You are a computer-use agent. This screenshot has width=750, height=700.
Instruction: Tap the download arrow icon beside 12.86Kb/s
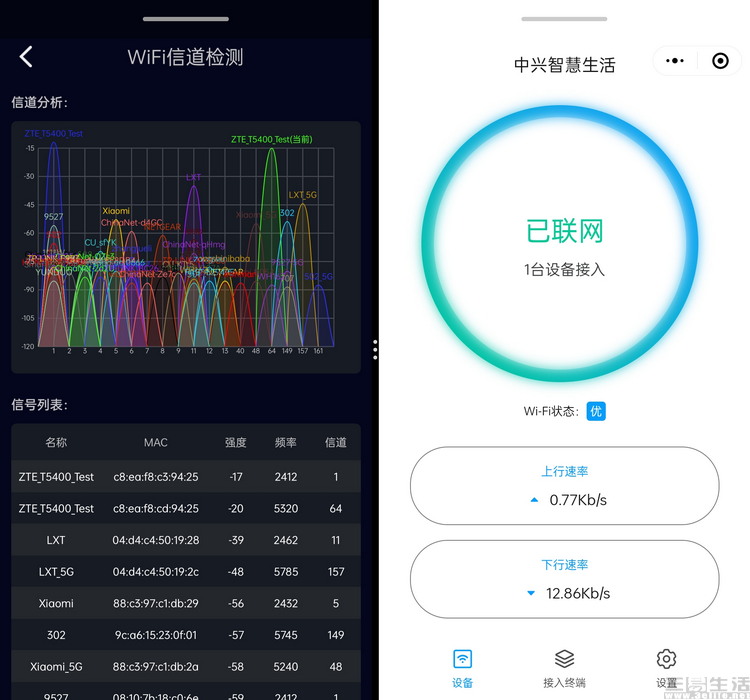(x=530, y=593)
